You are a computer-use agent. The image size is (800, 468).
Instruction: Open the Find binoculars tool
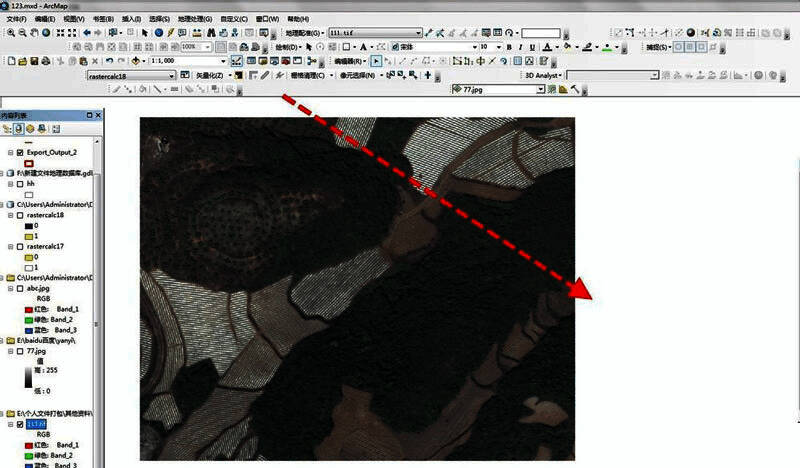tap(209, 33)
